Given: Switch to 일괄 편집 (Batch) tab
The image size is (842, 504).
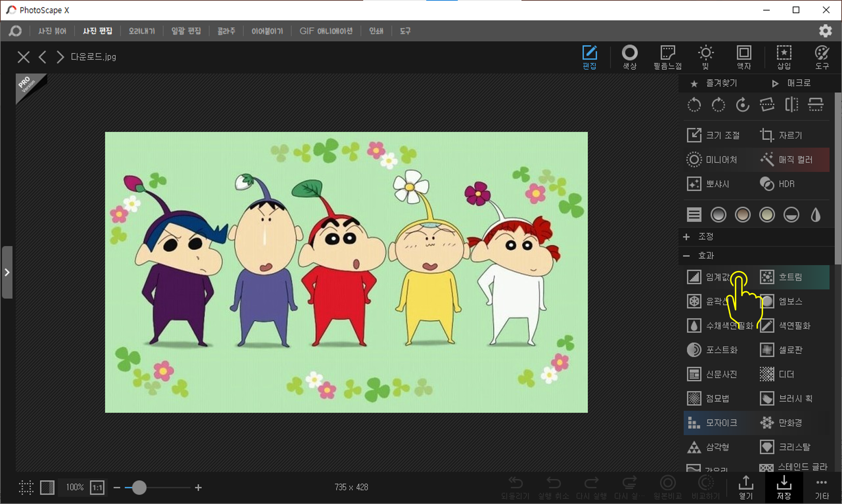Looking at the screenshot, I should [x=186, y=31].
